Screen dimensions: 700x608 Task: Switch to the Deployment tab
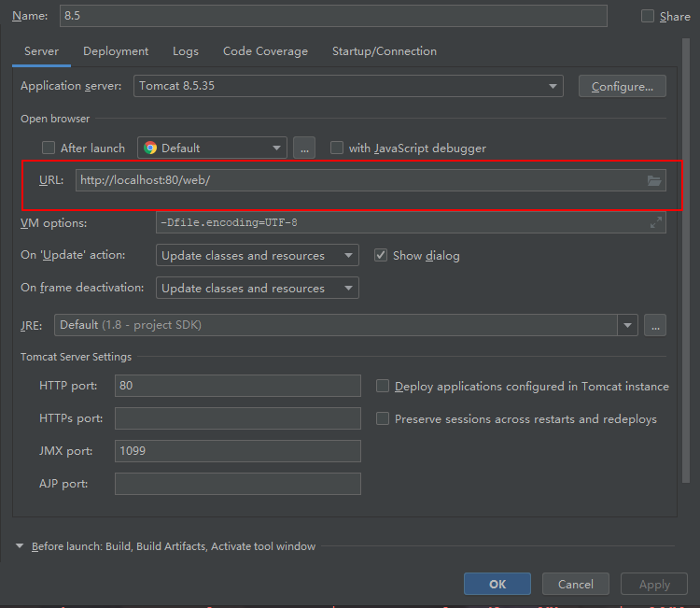click(x=116, y=51)
